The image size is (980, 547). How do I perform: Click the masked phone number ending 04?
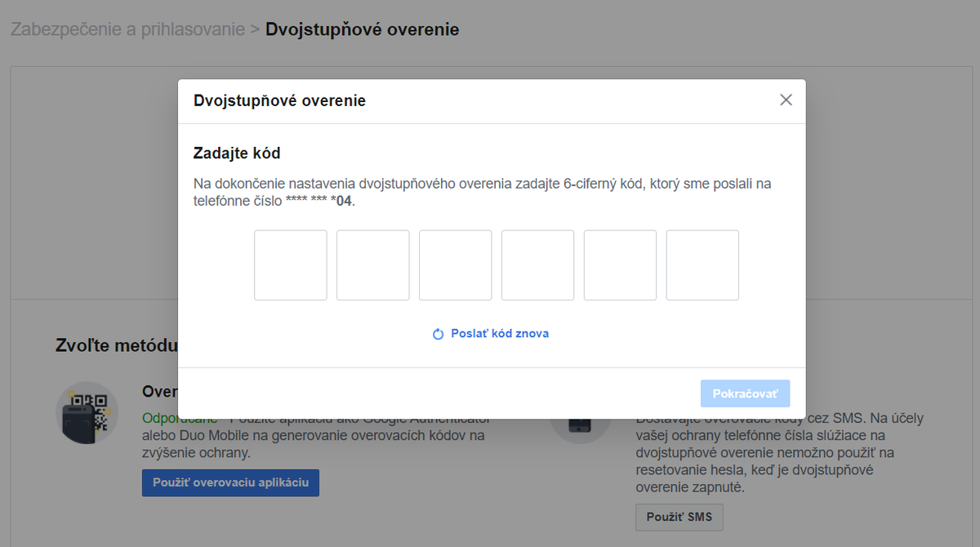[x=319, y=201]
